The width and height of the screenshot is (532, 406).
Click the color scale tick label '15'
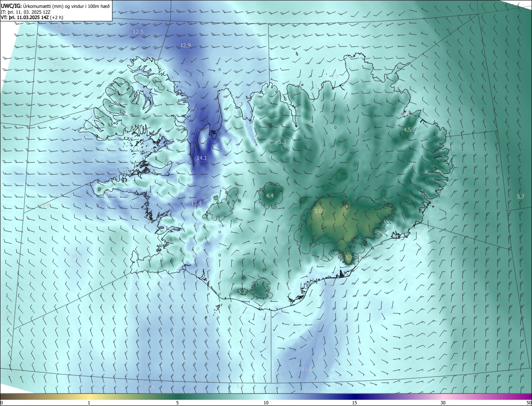355,403
